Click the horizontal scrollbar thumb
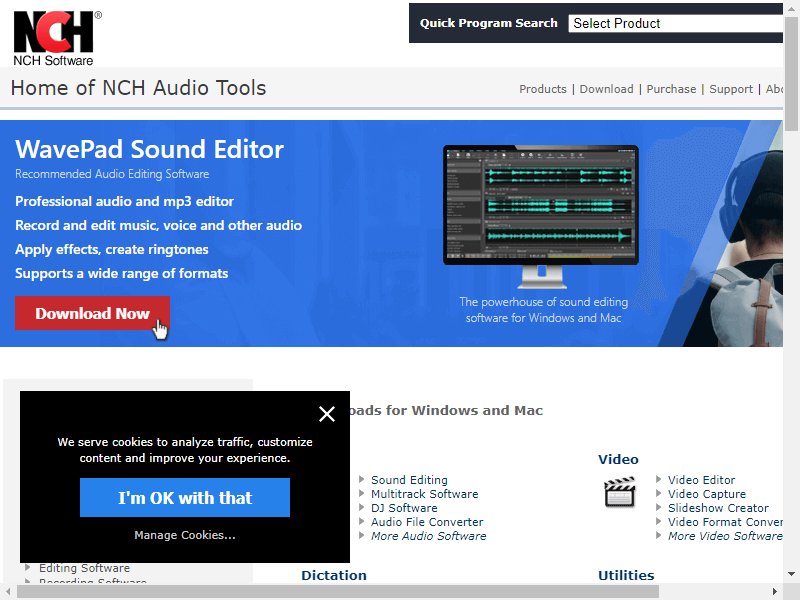800x600 pixels. pos(337,592)
